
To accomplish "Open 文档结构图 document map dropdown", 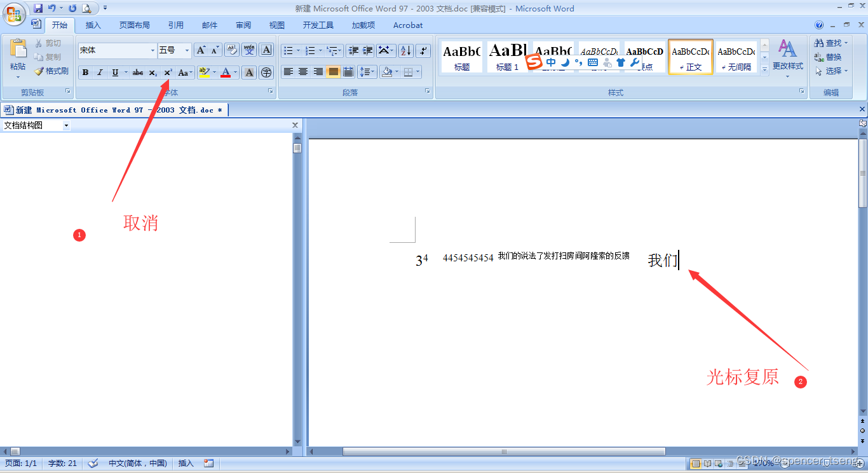I will pyautogui.click(x=66, y=126).
